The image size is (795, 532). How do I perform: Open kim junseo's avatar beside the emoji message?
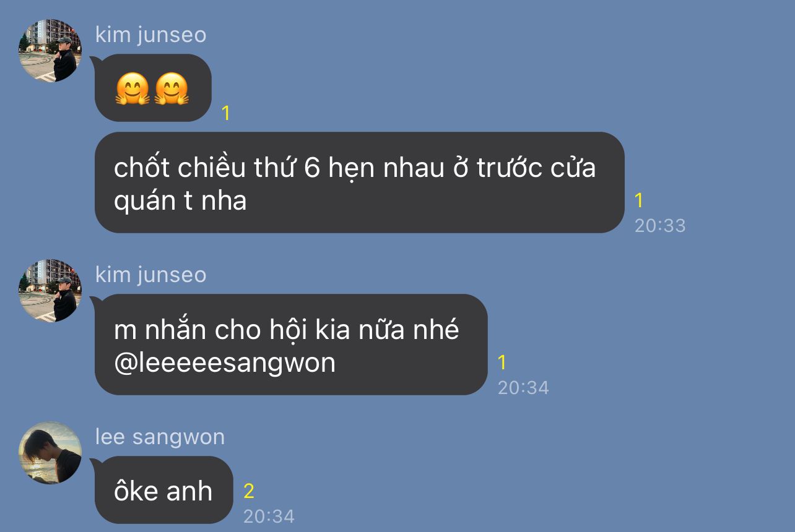coord(50,51)
